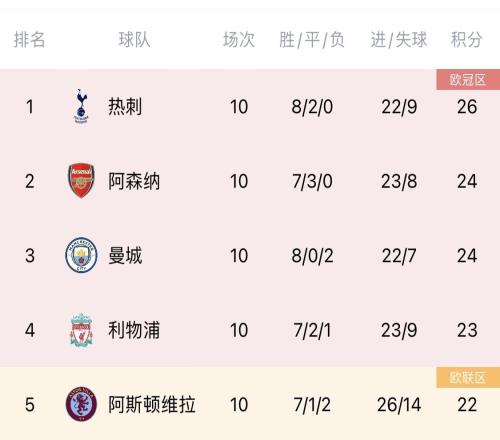Screen dimensions: 500x440
Task: Click the Manchester City crest
Action: click(81, 255)
